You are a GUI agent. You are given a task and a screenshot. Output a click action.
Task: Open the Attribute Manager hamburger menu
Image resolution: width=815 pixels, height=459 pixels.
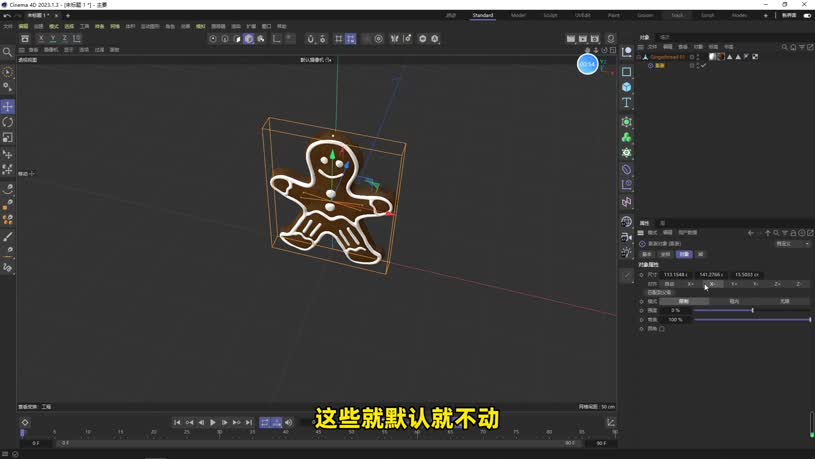pos(641,233)
